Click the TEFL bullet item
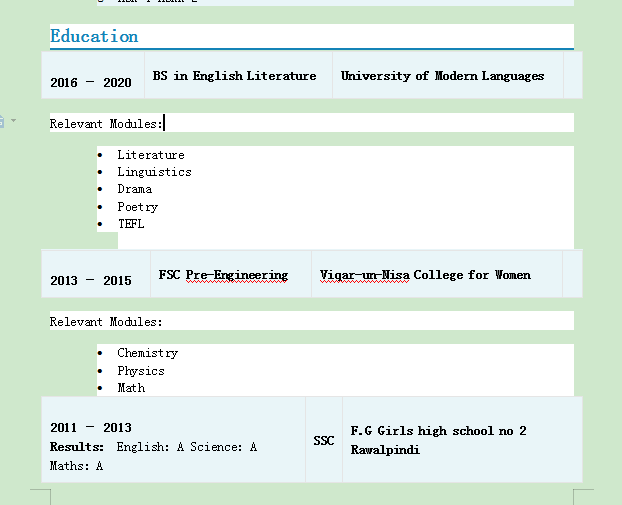 [x=130, y=224]
